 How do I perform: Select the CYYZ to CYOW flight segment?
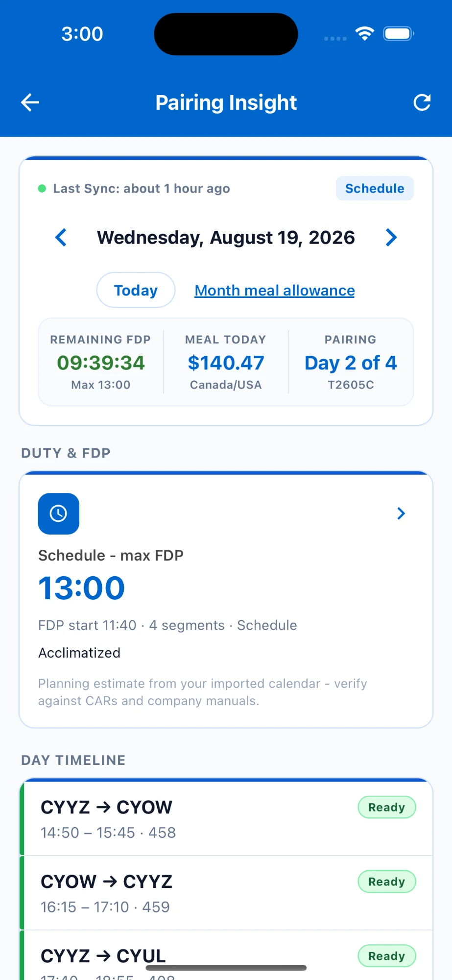pyautogui.click(x=227, y=819)
